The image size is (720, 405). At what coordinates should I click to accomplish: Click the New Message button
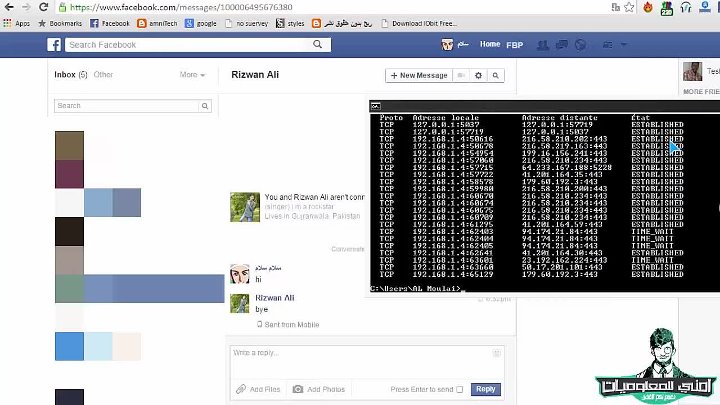click(x=418, y=76)
